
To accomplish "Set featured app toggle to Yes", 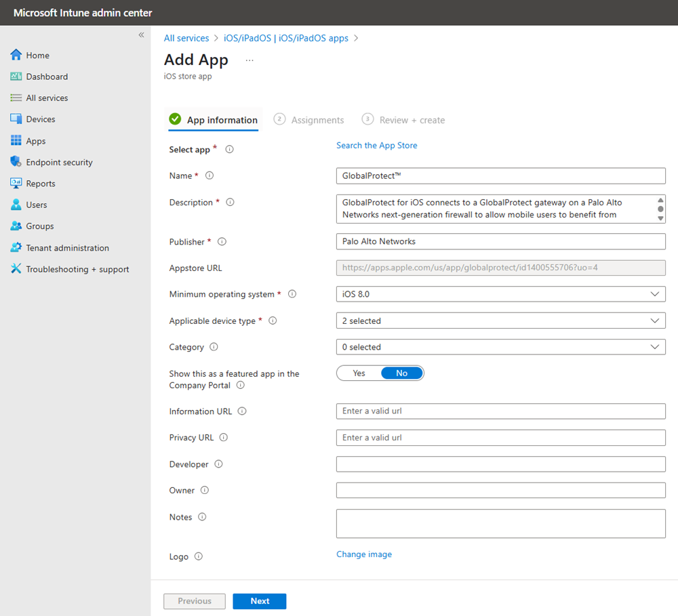I will click(x=358, y=373).
